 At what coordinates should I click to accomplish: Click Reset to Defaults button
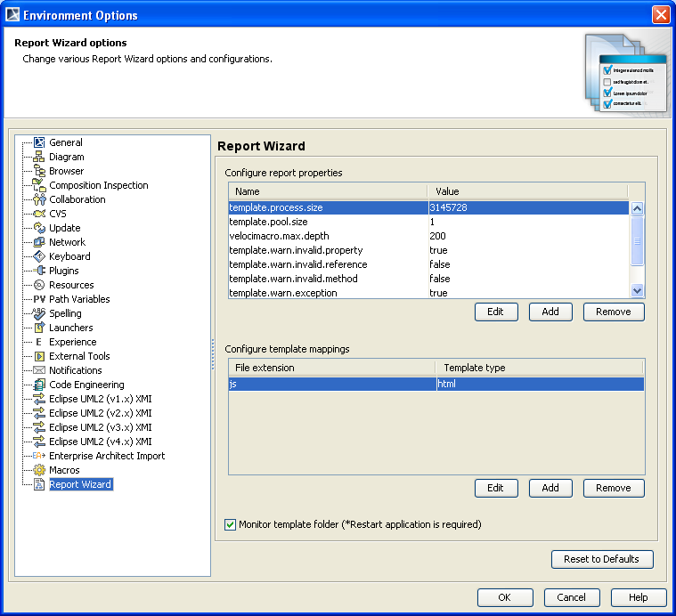pyautogui.click(x=602, y=559)
